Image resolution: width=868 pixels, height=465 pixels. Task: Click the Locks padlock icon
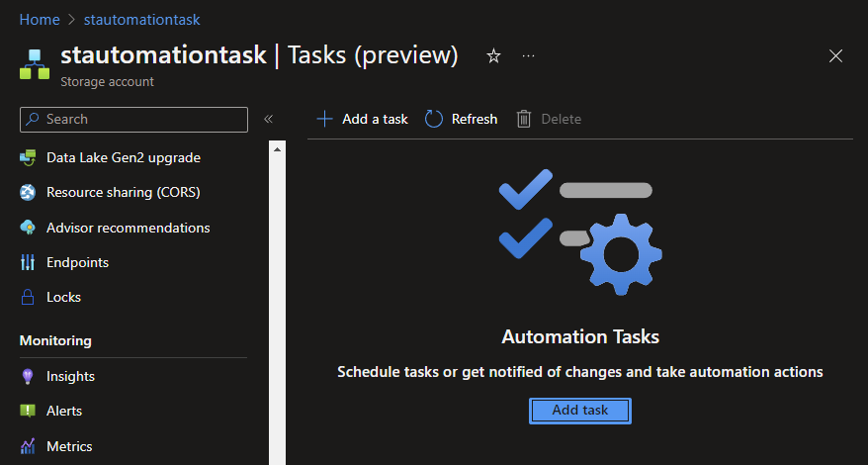click(x=28, y=297)
